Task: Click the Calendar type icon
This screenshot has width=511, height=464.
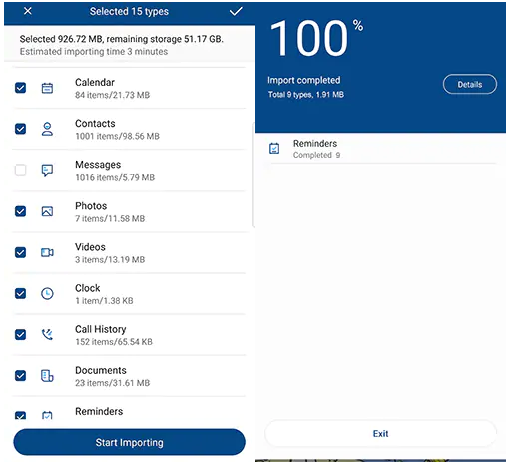Action: coord(47,88)
